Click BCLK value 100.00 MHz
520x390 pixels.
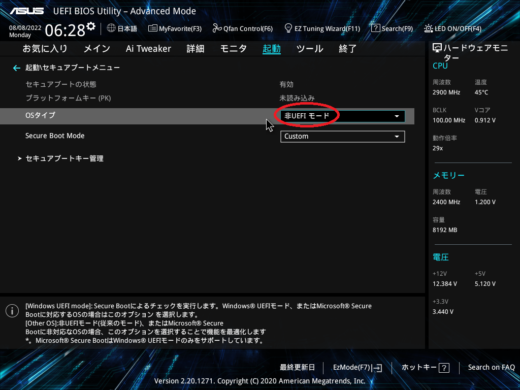[449, 120]
